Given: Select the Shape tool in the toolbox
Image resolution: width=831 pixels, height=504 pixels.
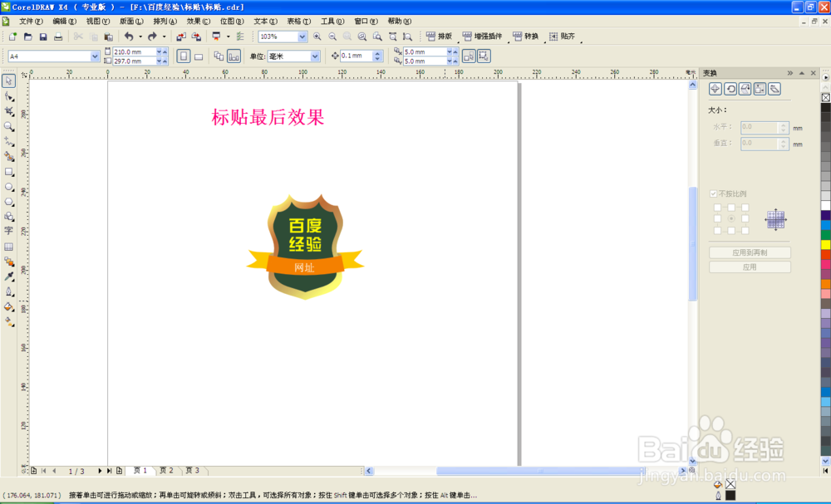Looking at the screenshot, I should [x=9, y=97].
